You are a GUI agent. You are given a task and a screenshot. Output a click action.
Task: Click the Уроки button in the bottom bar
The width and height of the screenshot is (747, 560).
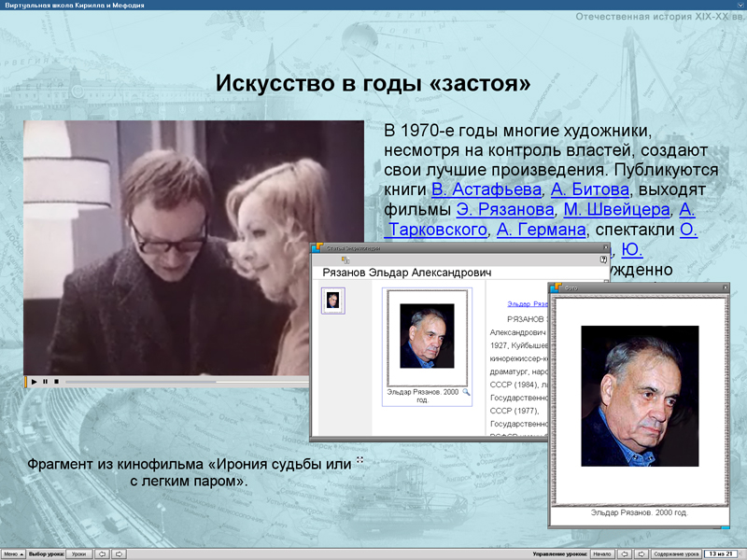[80, 553]
